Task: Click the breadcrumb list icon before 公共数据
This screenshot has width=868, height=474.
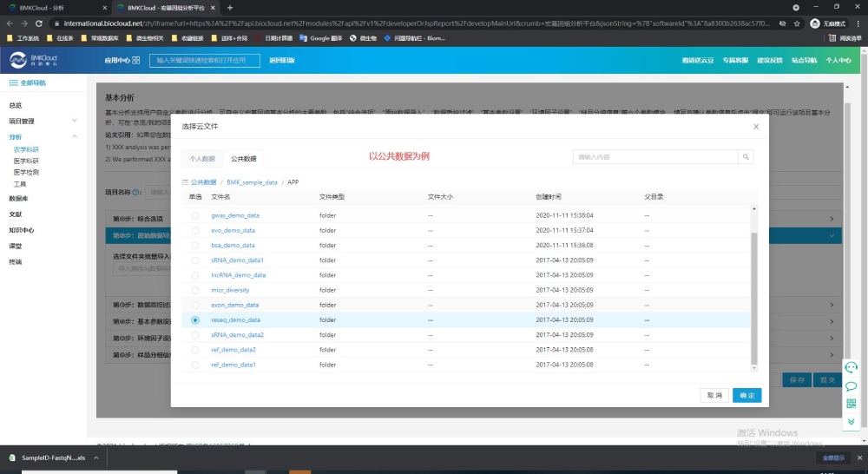Action: [185, 182]
